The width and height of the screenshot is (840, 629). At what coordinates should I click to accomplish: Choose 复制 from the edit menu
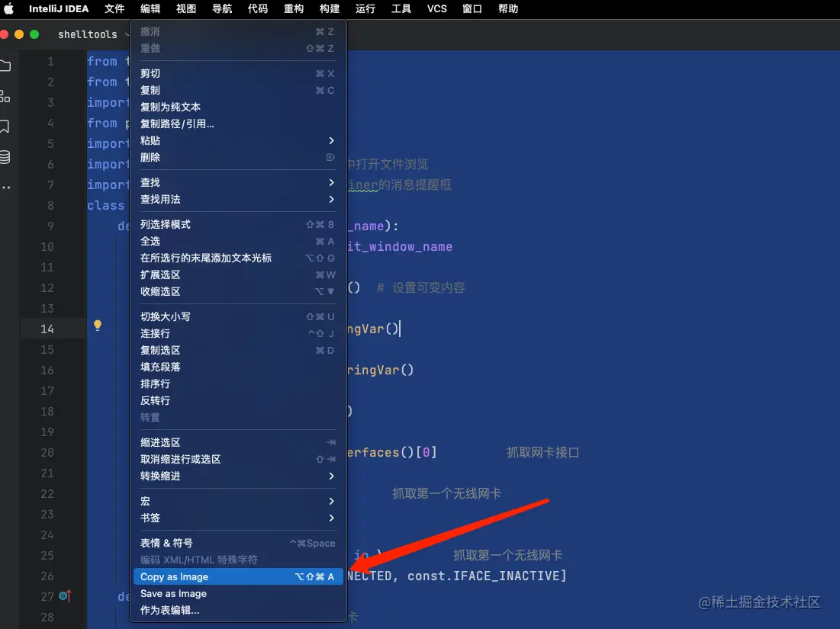tap(238, 90)
